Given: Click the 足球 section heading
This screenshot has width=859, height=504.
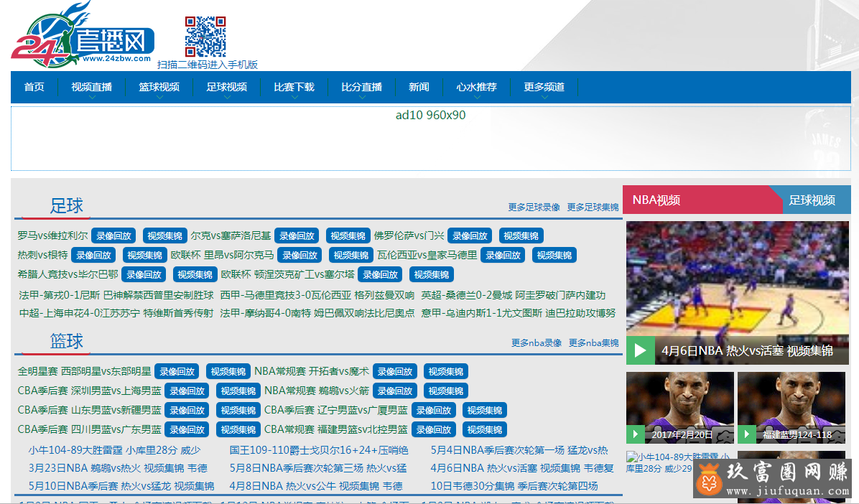Looking at the screenshot, I should [x=66, y=206].
